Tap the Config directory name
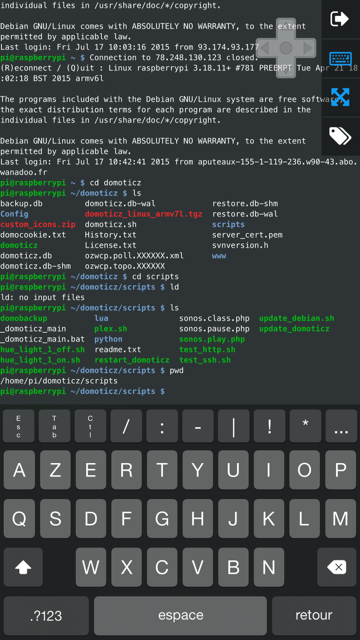This screenshot has height=640, width=360. click(14, 213)
